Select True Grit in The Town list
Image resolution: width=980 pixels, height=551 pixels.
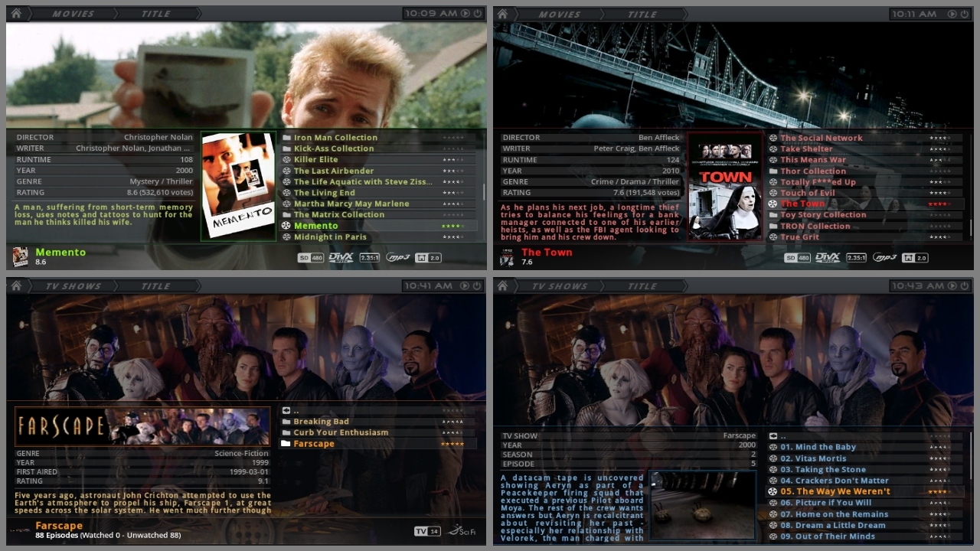click(864, 237)
